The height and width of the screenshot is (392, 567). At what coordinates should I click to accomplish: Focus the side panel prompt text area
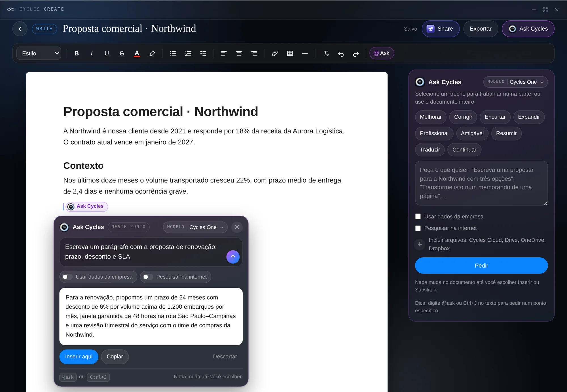point(481,183)
